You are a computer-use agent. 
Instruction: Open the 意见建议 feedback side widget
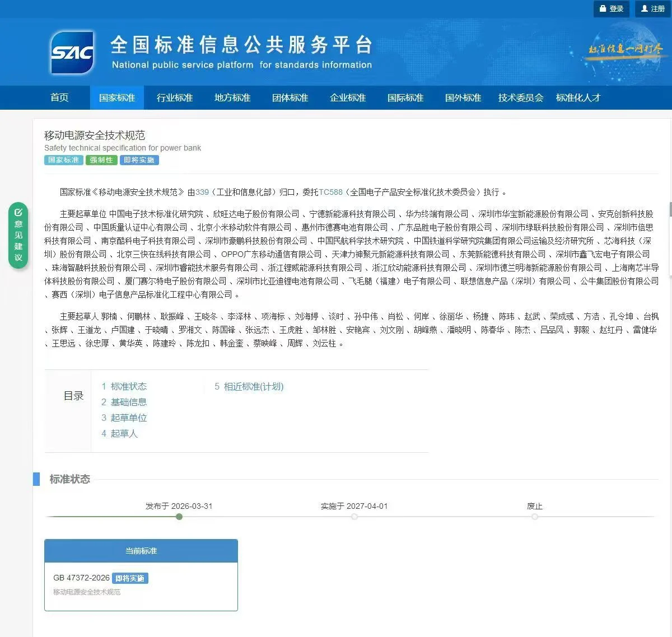click(x=18, y=235)
